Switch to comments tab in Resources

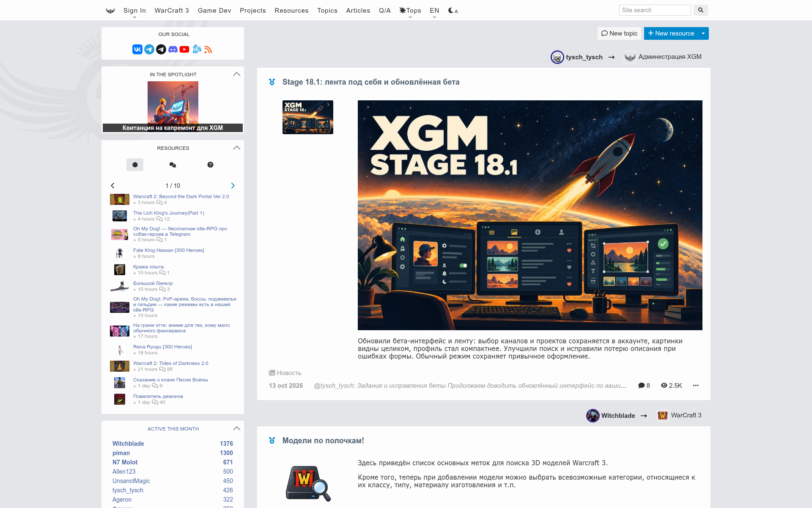[x=173, y=165]
